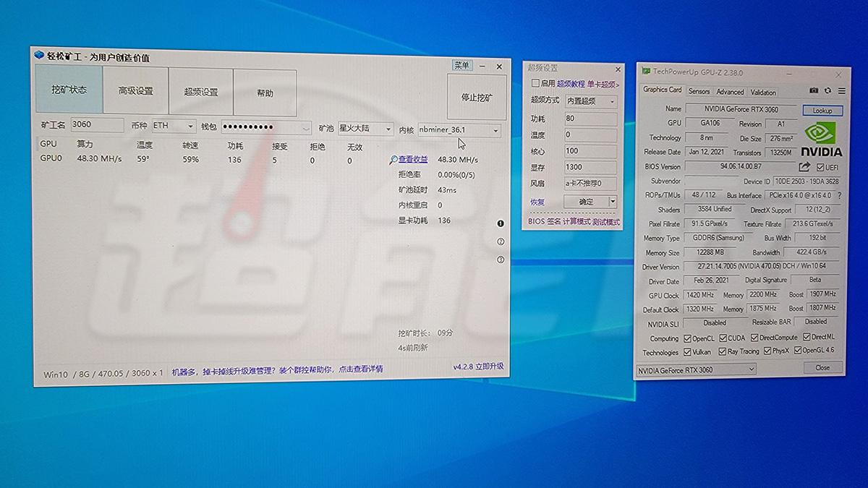Click the Lookup button in GPU-Z

pyautogui.click(x=823, y=110)
